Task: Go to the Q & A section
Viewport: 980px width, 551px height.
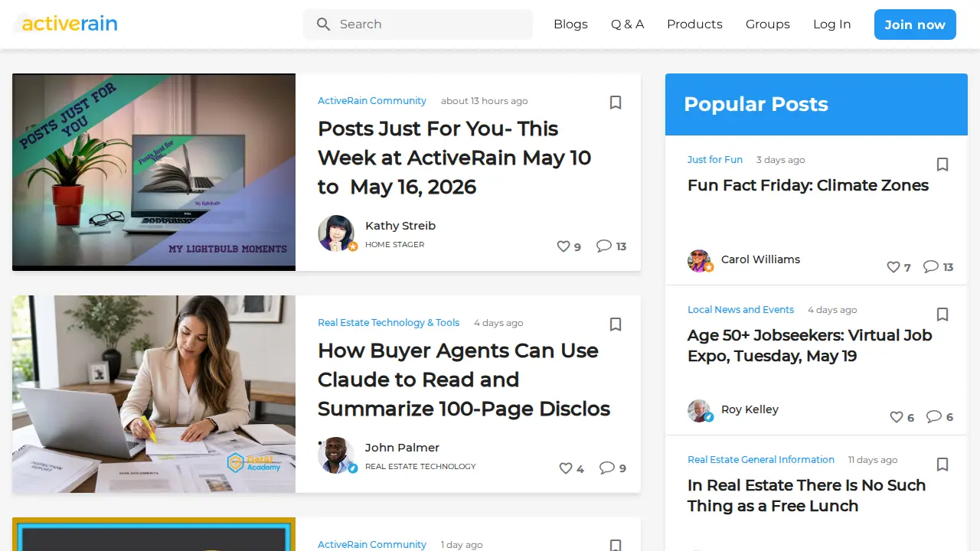Action: [x=627, y=24]
